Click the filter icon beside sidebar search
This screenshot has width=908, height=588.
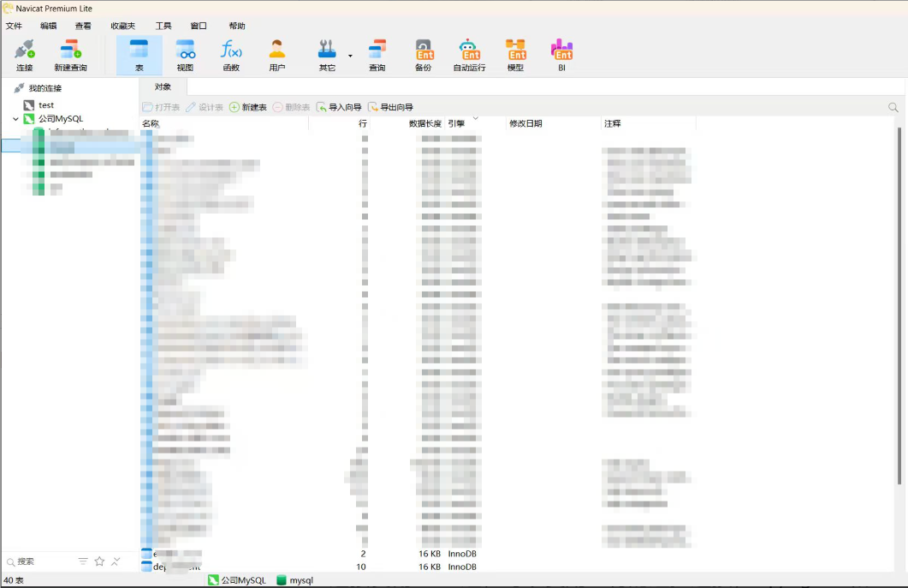point(83,561)
